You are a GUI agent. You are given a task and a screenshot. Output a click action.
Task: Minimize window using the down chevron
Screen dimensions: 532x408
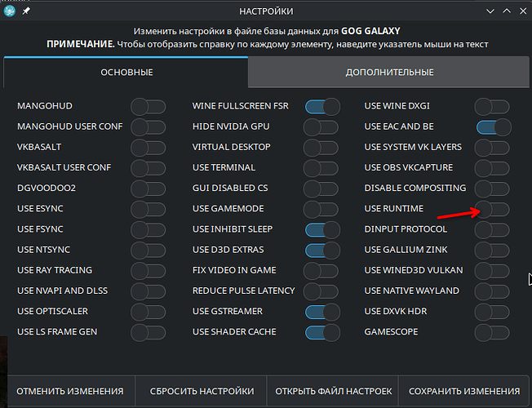point(488,11)
